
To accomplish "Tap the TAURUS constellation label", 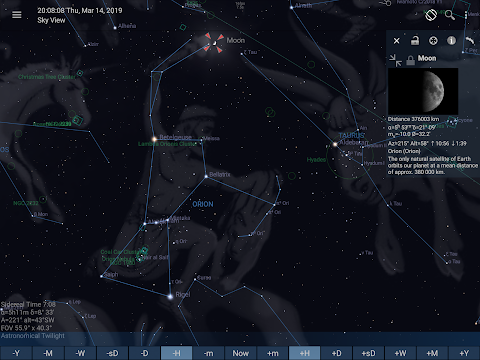I will [x=352, y=135].
